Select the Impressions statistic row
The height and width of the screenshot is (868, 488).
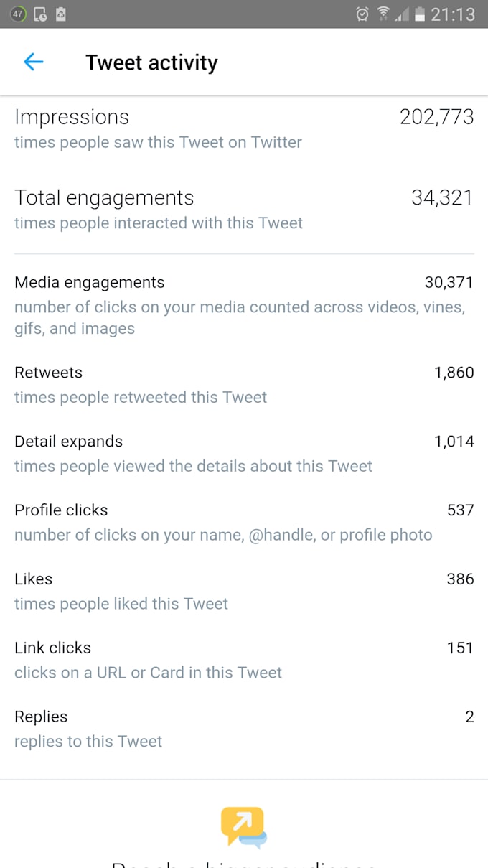[x=244, y=128]
